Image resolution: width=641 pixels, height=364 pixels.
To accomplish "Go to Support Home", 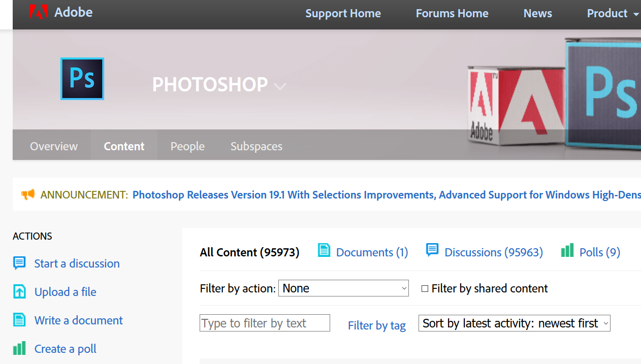I will pos(343,14).
